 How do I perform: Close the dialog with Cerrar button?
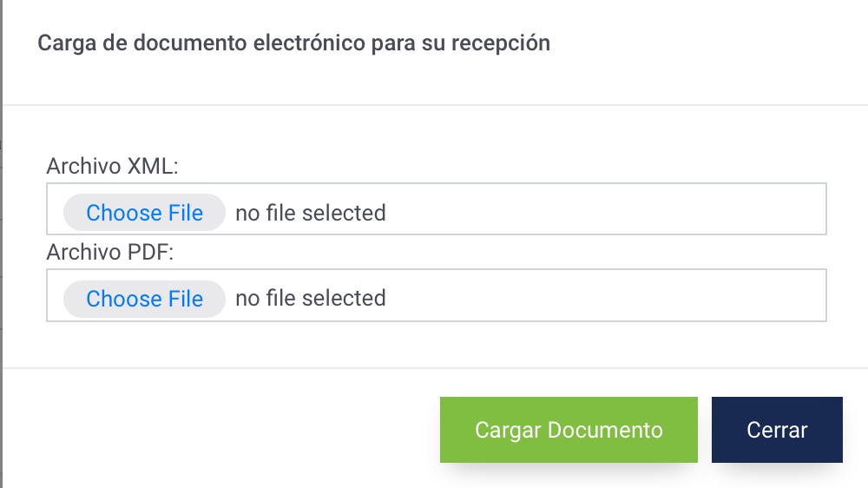point(777,430)
